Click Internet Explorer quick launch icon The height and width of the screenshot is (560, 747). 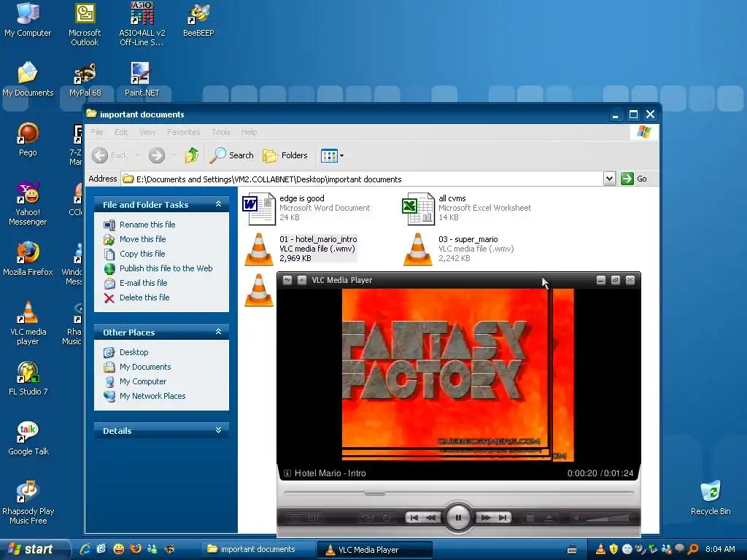click(x=86, y=549)
